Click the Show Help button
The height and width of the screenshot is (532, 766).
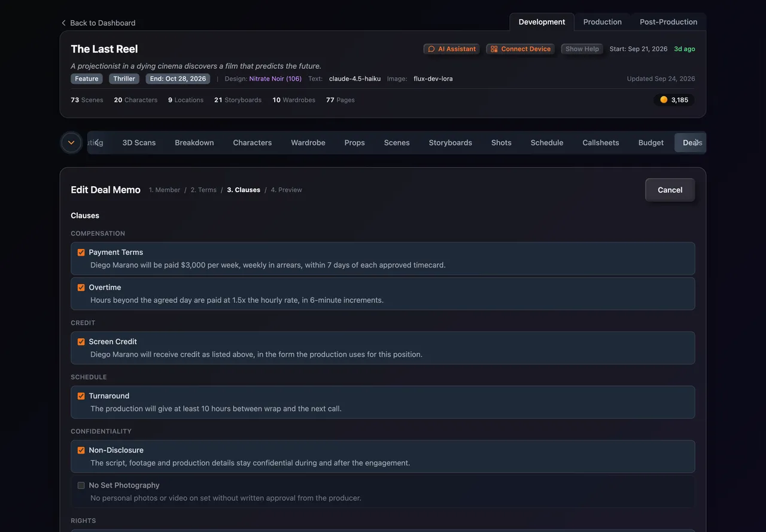pyautogui.click(x=582, y=49)
